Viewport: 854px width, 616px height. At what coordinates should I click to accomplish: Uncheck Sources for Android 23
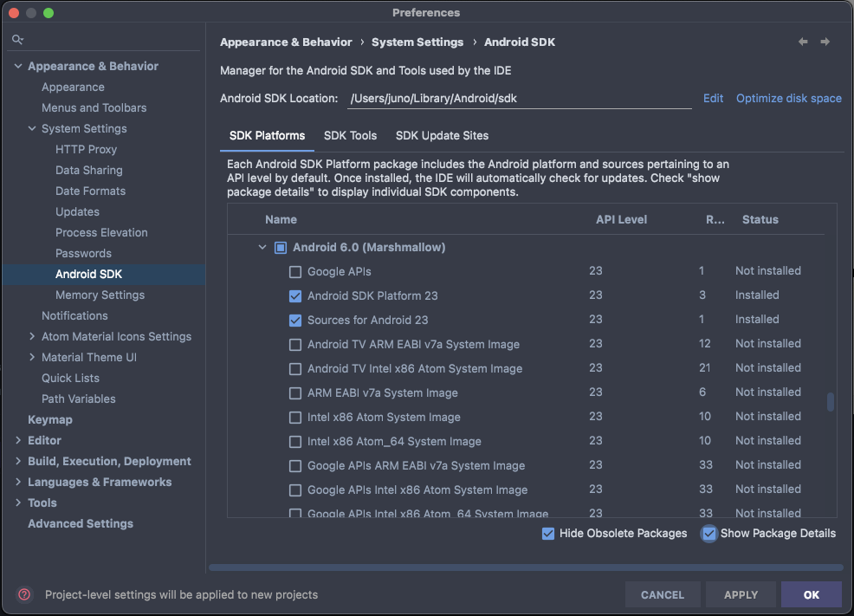pyautogui.click(x=295, y=321)
